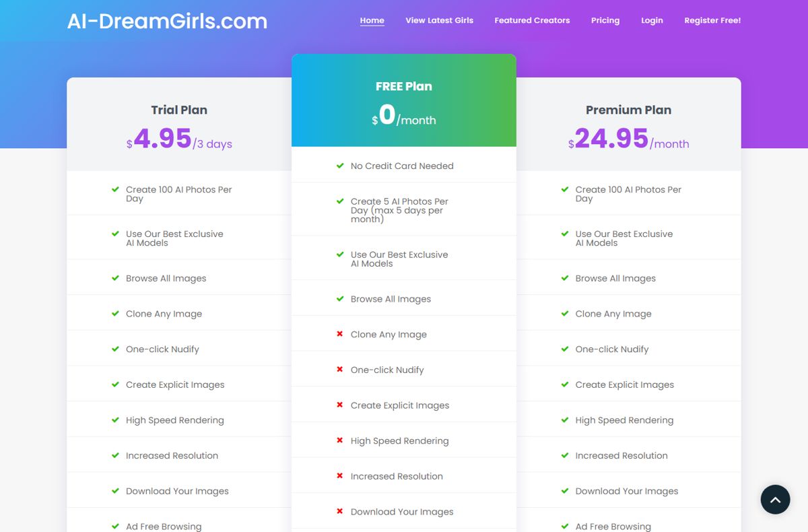Click the $4.95 /3 days price

click(179, 139)
